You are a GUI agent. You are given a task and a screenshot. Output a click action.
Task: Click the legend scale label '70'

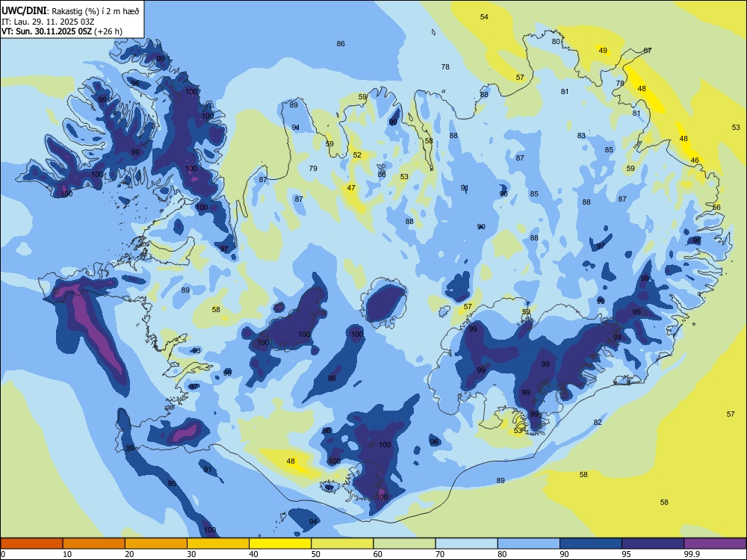tap(440, 554)
